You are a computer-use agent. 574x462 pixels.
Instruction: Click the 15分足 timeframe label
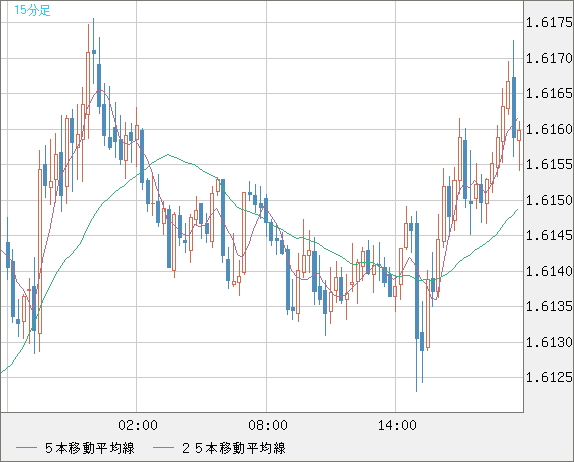click(32, 10)
